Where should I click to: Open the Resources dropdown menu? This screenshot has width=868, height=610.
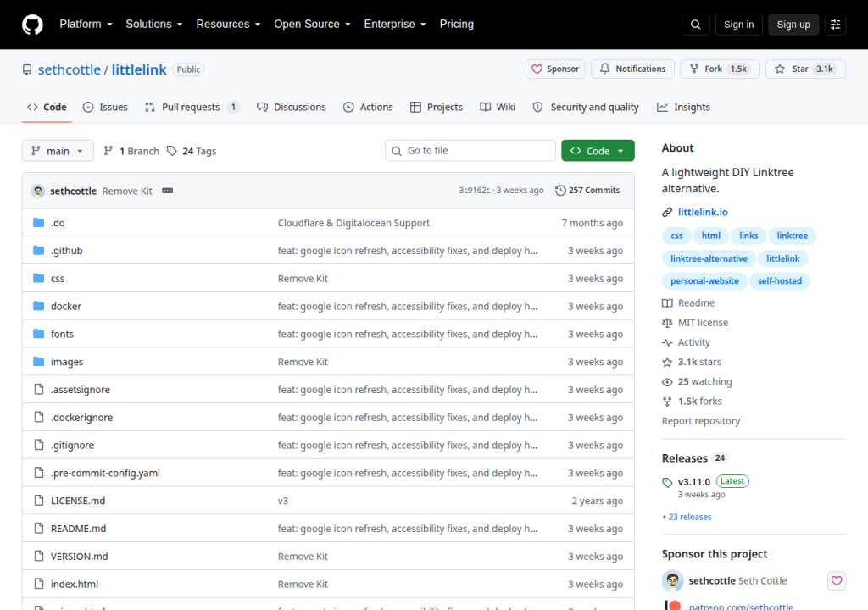click(x=228, y=25)
